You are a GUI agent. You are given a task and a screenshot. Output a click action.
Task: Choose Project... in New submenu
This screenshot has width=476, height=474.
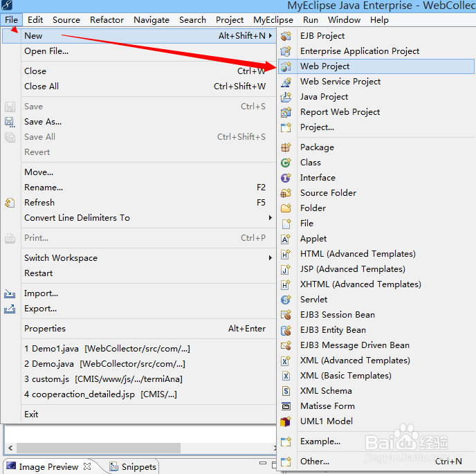(376, 127)
